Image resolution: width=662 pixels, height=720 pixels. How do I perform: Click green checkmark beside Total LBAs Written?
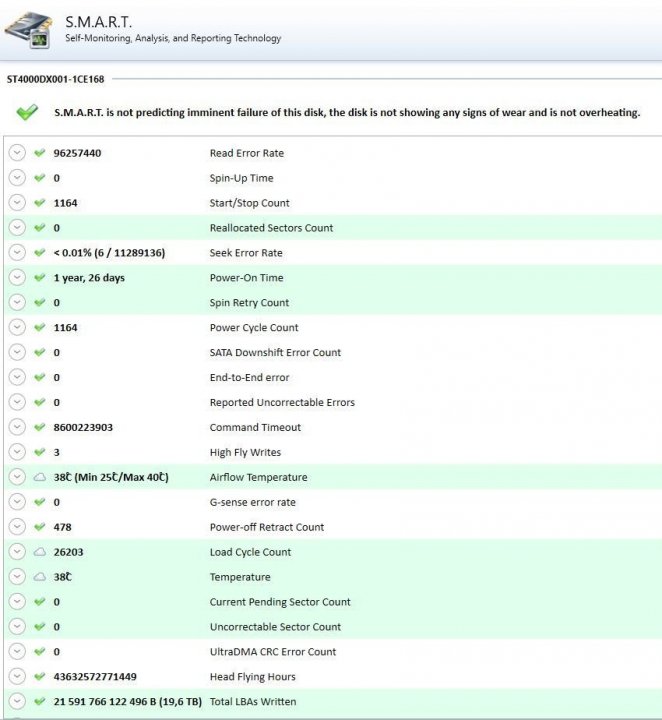click(40, 702)
